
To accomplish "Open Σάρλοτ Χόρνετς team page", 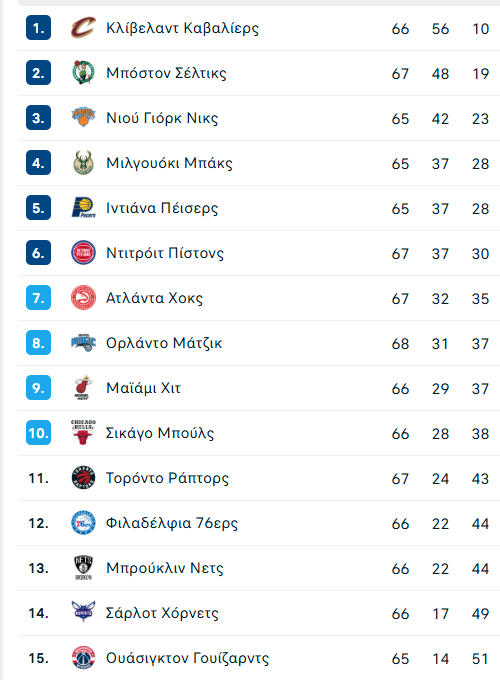I will pos(162,613).
